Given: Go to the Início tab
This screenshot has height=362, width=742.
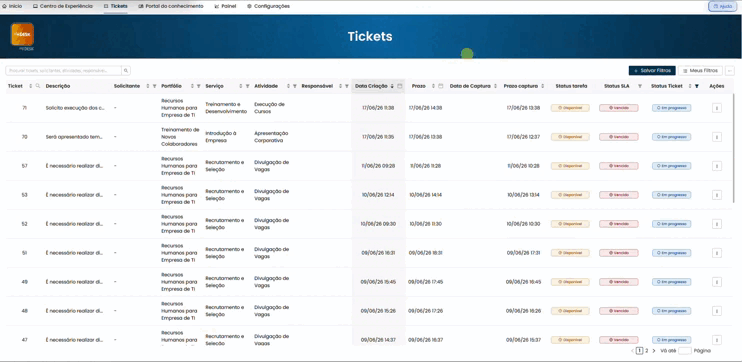Looking at the screenshot, I should 12,6.
